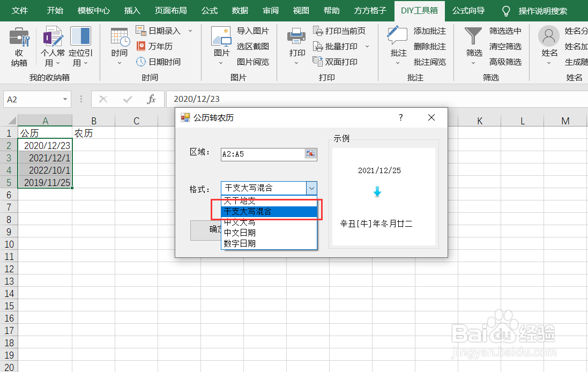The width and height of the screenshot is (588, 372).
Task: Click the formula bar showing 2020/12/23
Action: (377, 99)
